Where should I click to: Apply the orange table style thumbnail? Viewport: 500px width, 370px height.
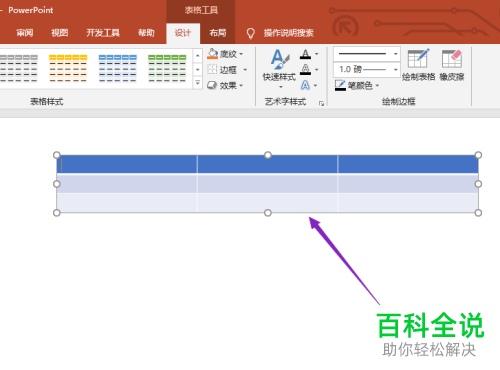(x=68, y=68)
